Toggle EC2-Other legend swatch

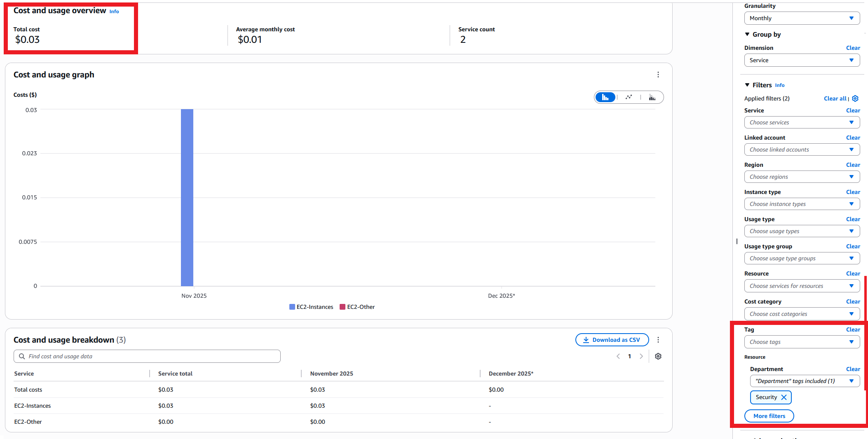tap(343, 307)
